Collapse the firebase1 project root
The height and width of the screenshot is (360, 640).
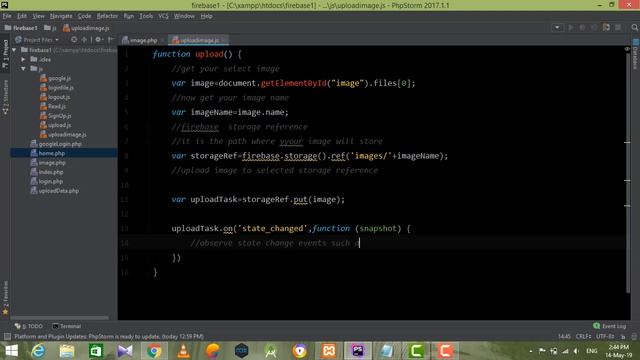[14, 50]
